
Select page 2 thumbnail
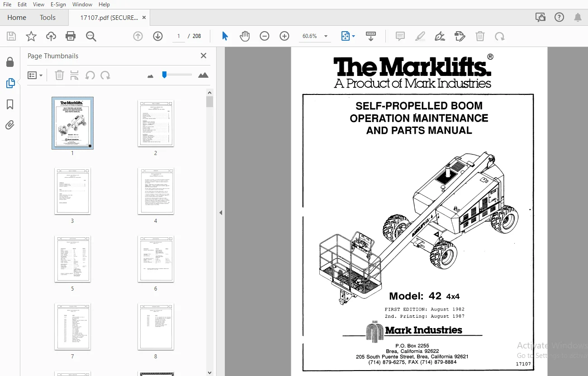[156, 123]
